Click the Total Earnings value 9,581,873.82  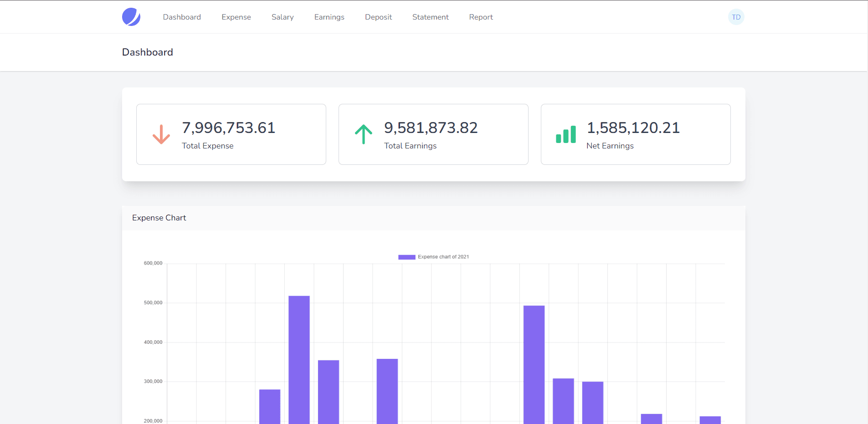point(431,128)
